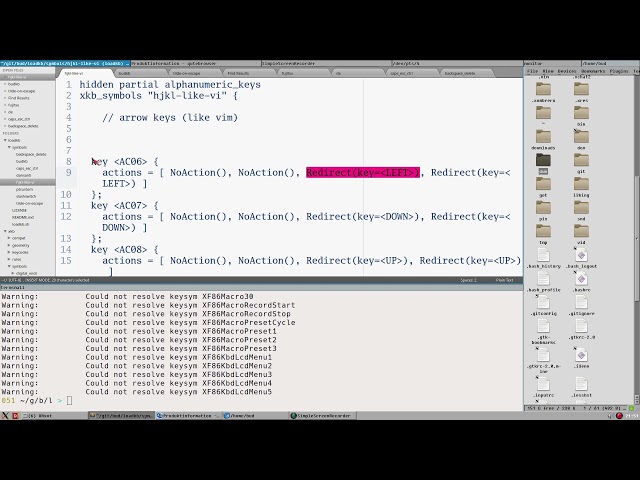Switch to SimpleScreenRecorder in the taskbar
The width and height of the screenshot is (640, 480).
[322, 416]
